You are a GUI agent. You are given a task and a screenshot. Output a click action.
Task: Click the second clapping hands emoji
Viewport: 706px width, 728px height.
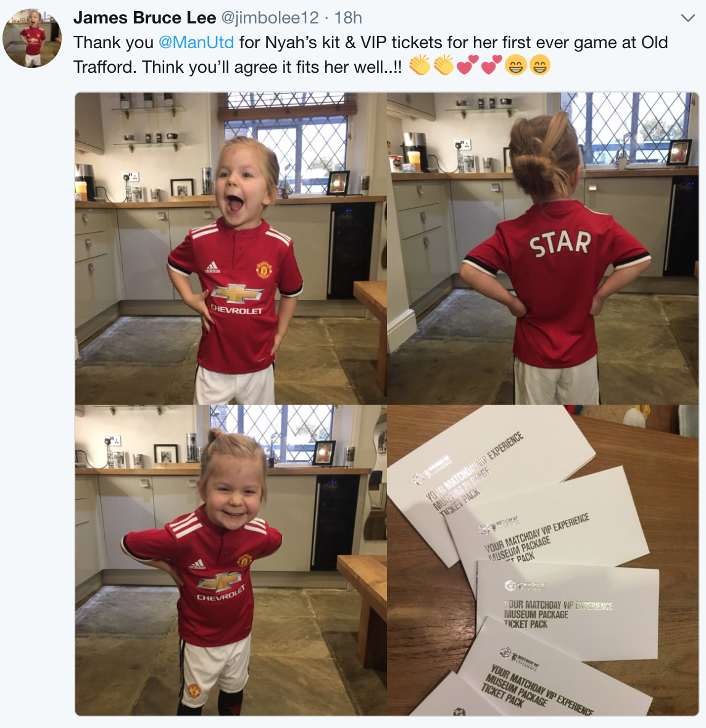pyautogui.click(x=444, y=65)
